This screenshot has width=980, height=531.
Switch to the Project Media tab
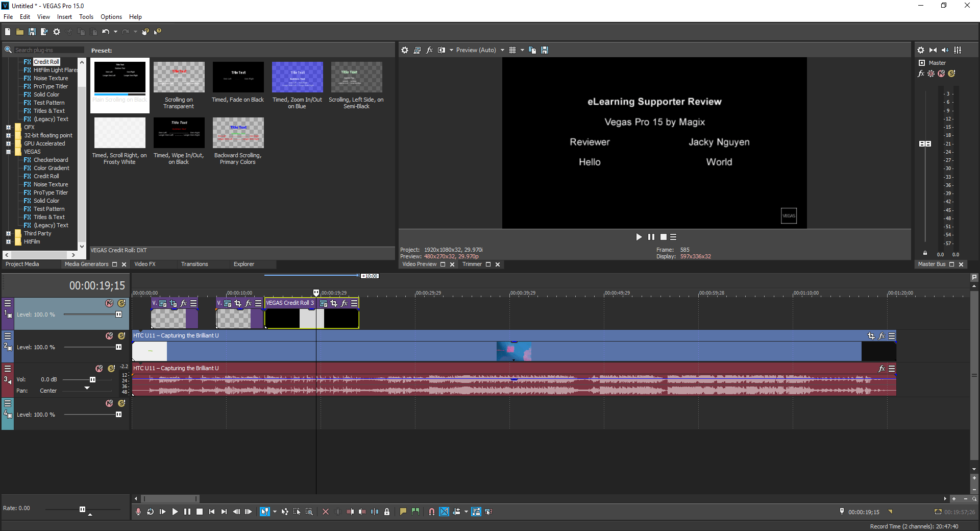point(22,264)
